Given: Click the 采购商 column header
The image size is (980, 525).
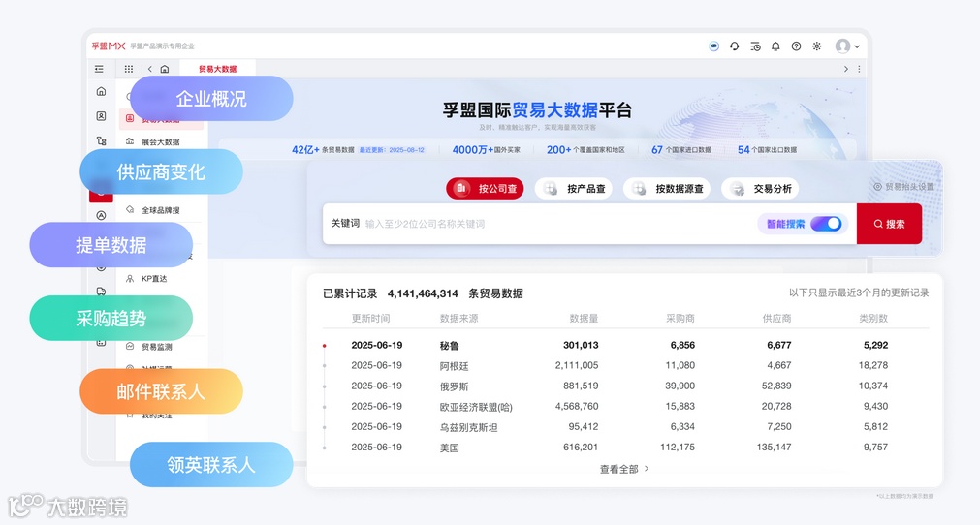Looking at the screenshot, I should [680, 319].
